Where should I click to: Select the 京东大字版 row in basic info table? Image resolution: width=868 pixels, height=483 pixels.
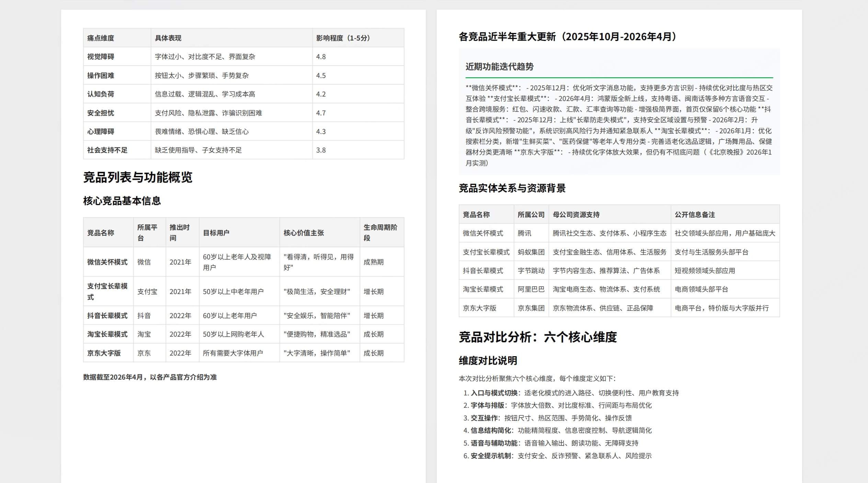tap(104, 353)
